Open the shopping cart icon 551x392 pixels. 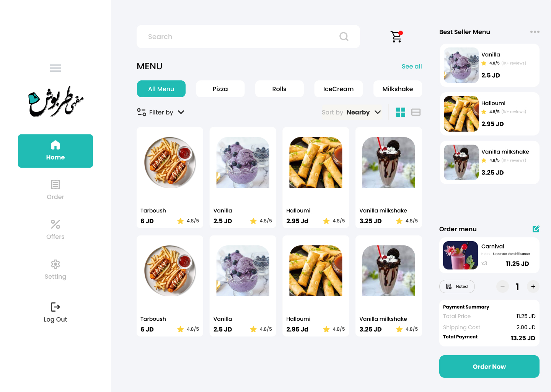point(396,36)
